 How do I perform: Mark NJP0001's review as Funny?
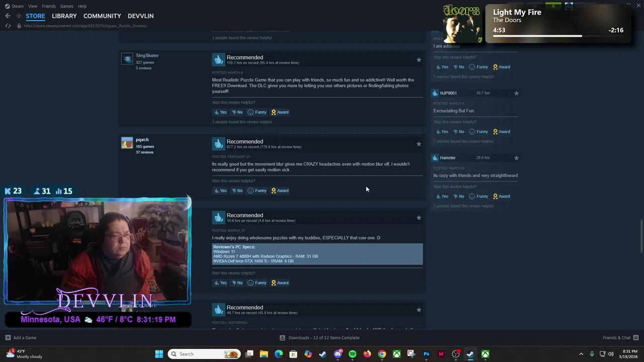(x=478, y=132)
